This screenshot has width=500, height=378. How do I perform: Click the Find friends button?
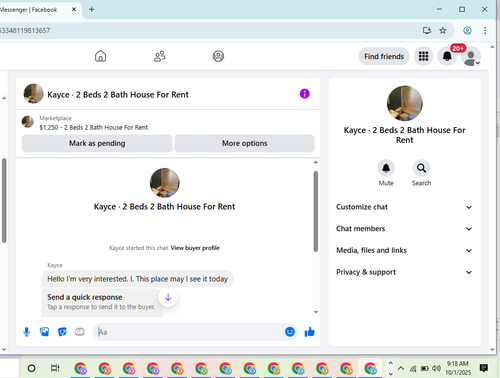pos(384,56)
